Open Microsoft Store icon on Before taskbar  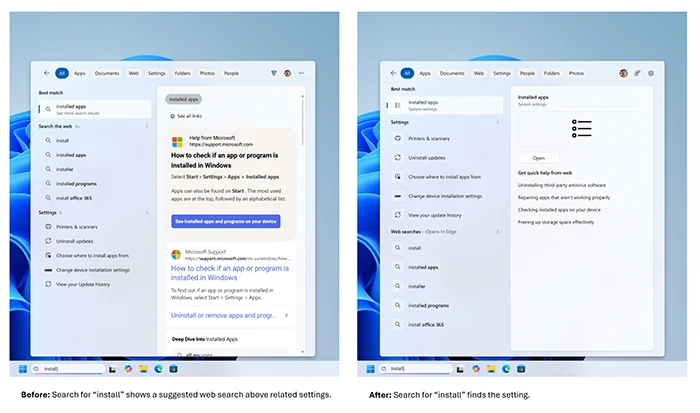173,369
